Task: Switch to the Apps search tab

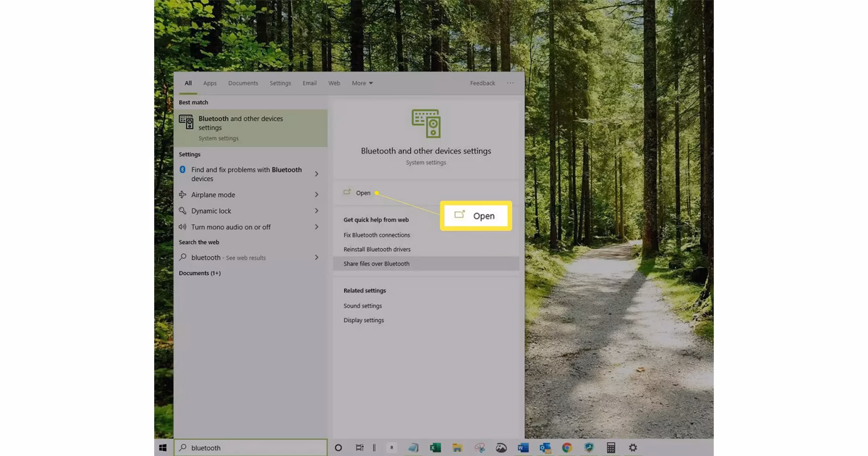Action: tap(210, 83)
